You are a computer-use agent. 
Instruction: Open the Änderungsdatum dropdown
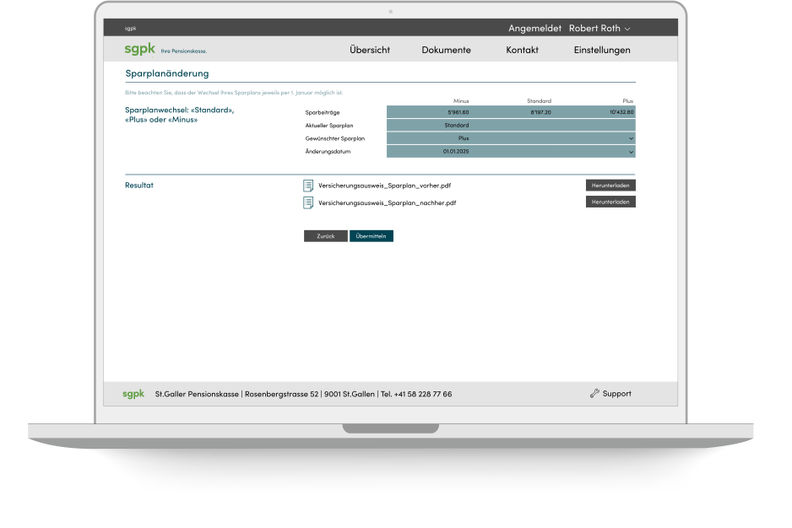631,151
